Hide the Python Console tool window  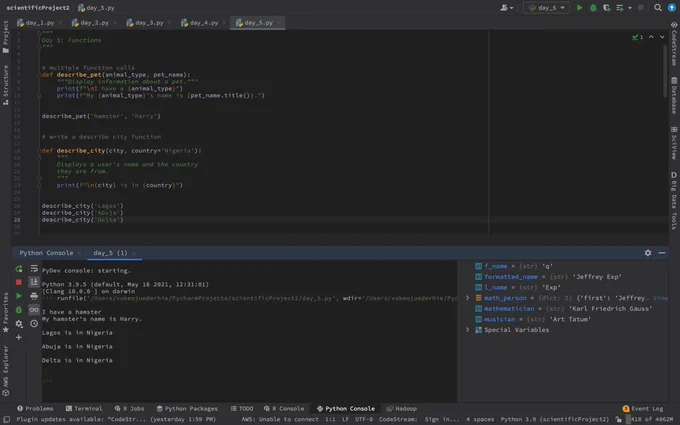pyautogui.click(x=662, y=253)
